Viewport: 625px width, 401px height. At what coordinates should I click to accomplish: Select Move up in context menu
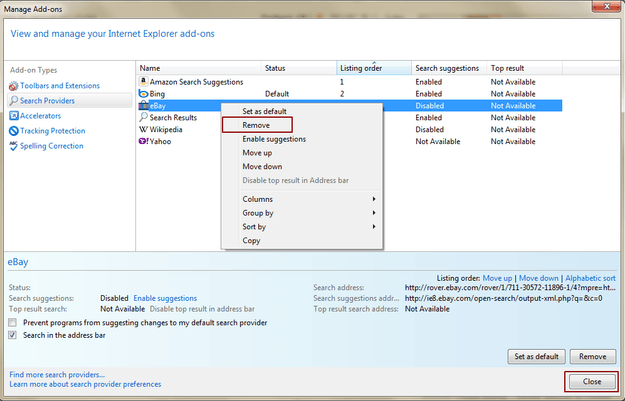click(x=257, y=153)
